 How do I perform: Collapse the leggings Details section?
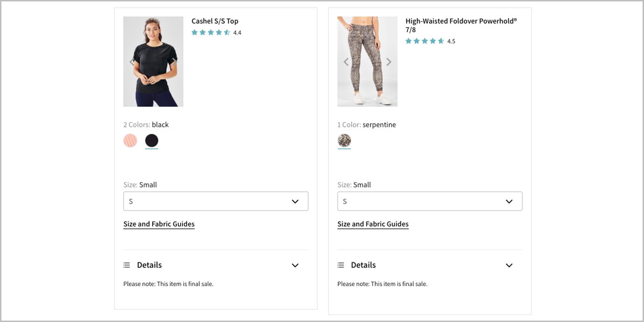click(509, 265)
